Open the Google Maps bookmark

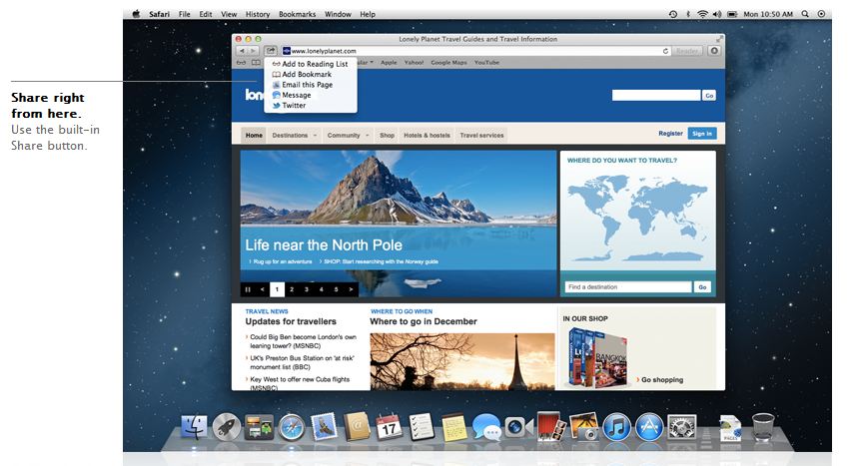coord(448,63)
